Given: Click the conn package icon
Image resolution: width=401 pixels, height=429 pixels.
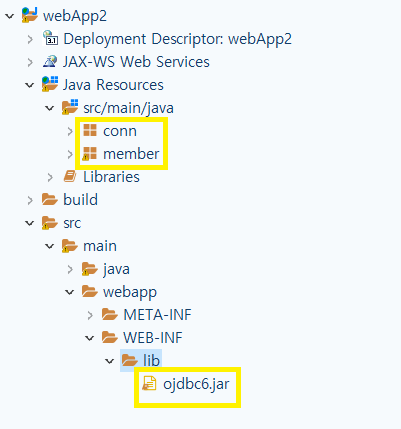Looking at the screenshot, I should (90, 130).
